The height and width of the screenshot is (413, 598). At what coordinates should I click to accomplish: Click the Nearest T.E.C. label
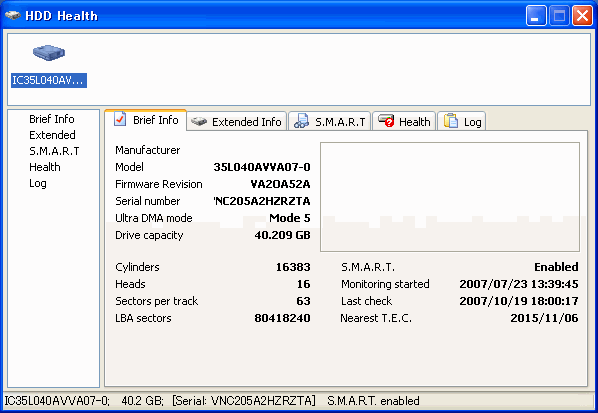click(x=376, y=318)
